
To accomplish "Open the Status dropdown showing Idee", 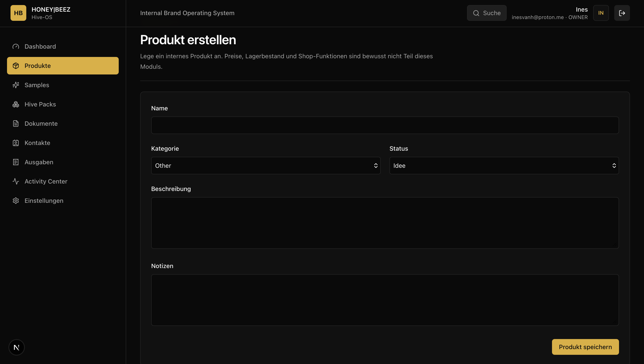I will coord(504,166).
